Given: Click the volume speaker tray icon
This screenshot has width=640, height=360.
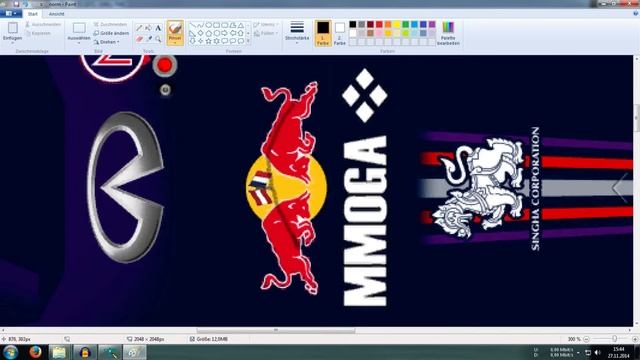Looking at the screenshot, I should (598, 352).
